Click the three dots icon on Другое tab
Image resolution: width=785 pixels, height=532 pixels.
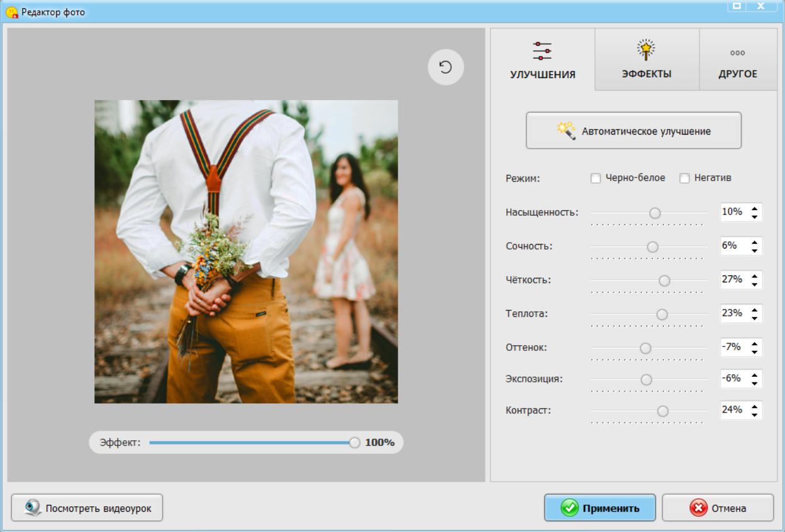[737, 53]
